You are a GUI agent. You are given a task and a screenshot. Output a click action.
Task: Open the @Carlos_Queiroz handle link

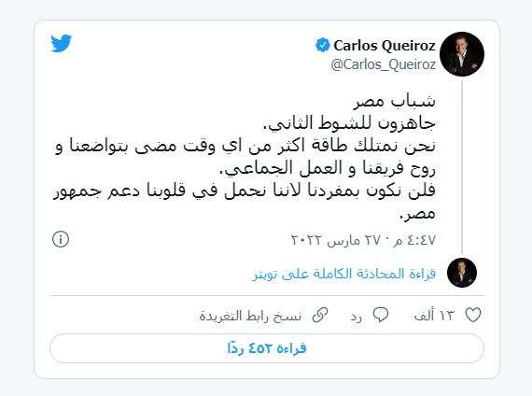(x=383, y=64)
